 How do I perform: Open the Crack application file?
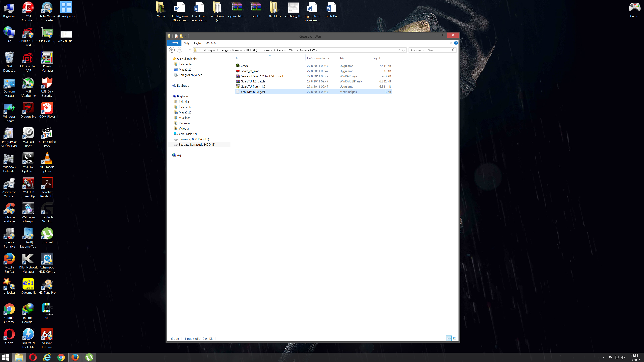[313, 66]
